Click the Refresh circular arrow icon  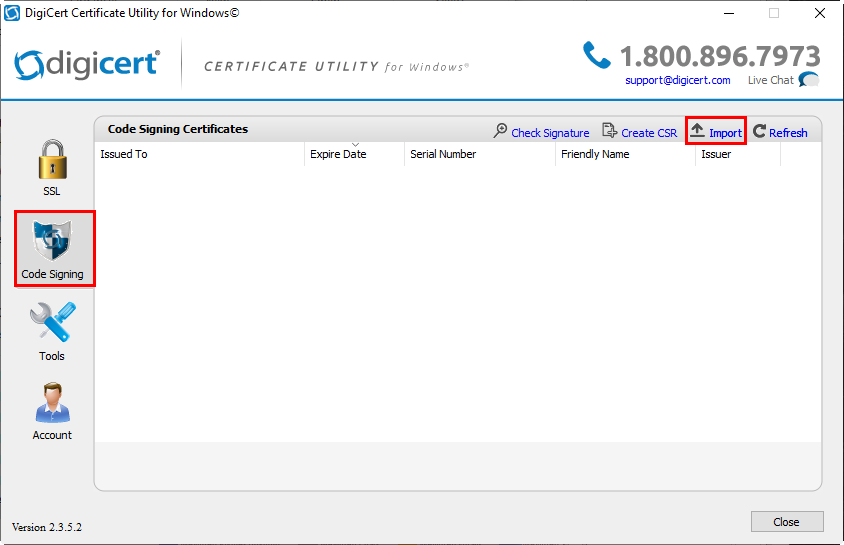pos(760,132)
